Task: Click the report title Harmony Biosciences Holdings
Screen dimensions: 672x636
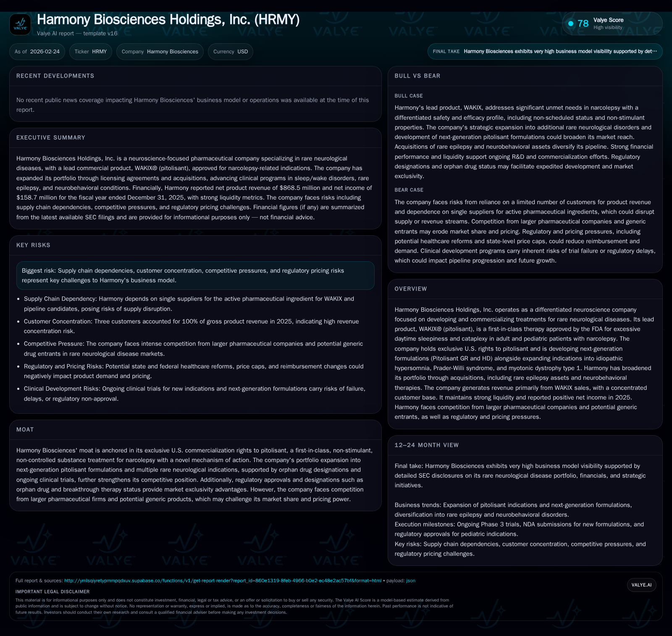Action: (x=168, y=20)
